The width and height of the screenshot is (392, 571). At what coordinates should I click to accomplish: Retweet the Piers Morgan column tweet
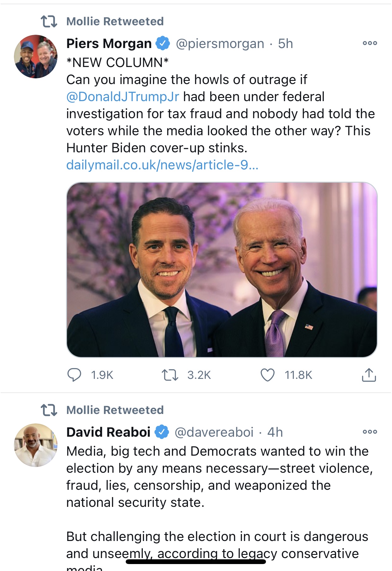click(170, 375)
